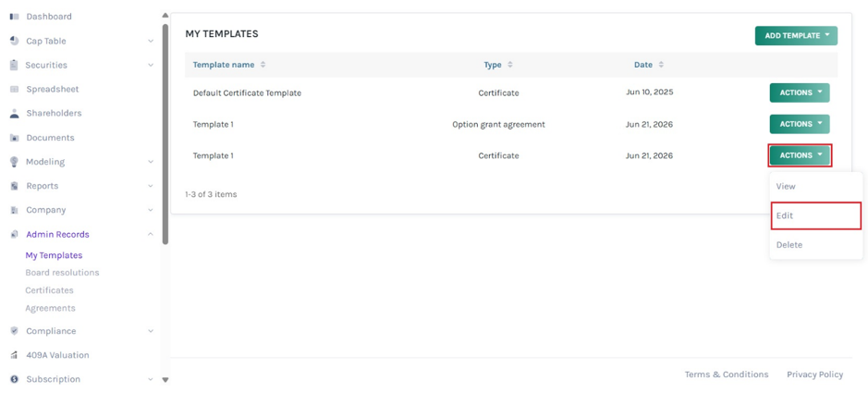Expand the Subscription chevron

tap(151, 379)
